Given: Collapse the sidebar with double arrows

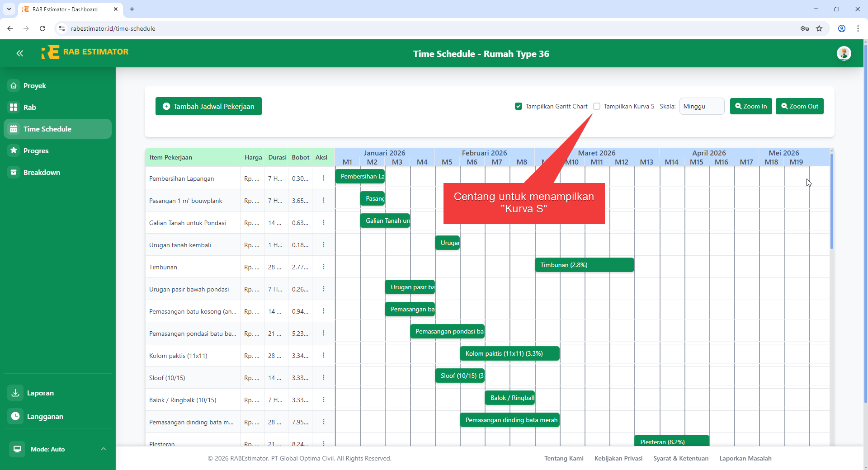Looking at the screenshot, I should click(19, 53).
